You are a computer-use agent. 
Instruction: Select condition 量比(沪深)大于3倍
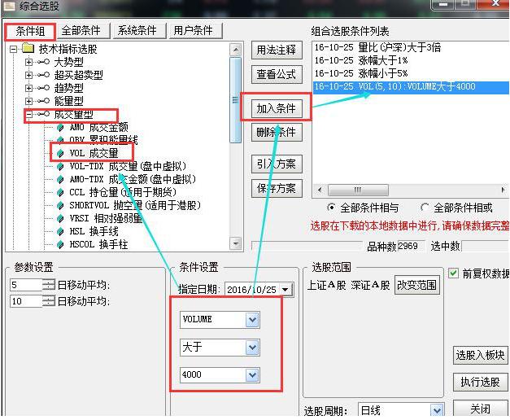(x=377, y=47)
